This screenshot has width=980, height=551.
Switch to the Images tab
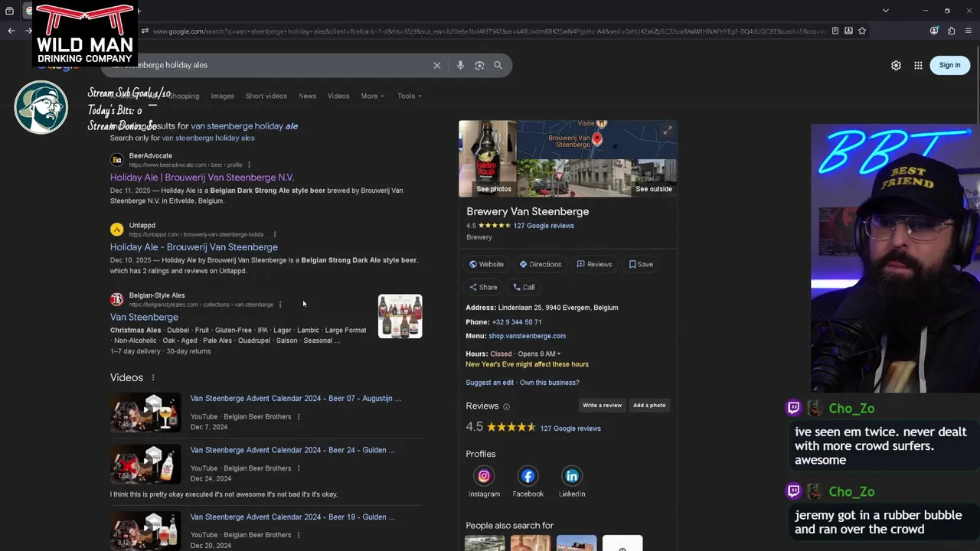pyautogui.click(x=223, y=96)
